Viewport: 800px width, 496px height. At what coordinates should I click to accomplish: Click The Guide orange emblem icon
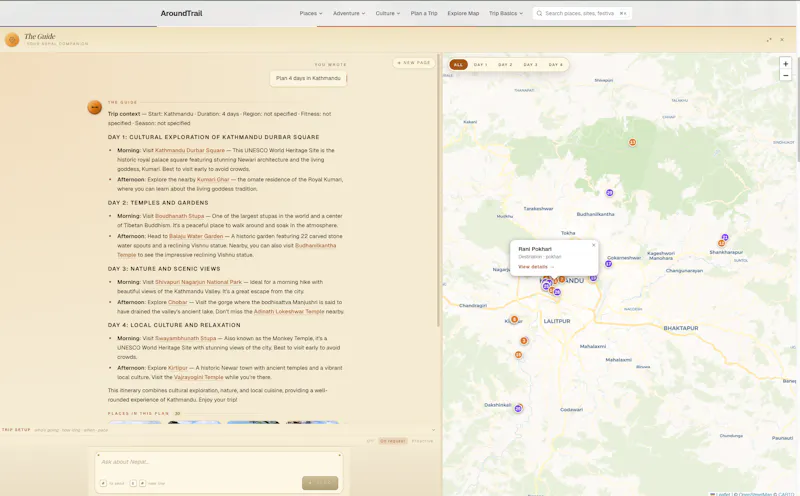tap(12, 39)
